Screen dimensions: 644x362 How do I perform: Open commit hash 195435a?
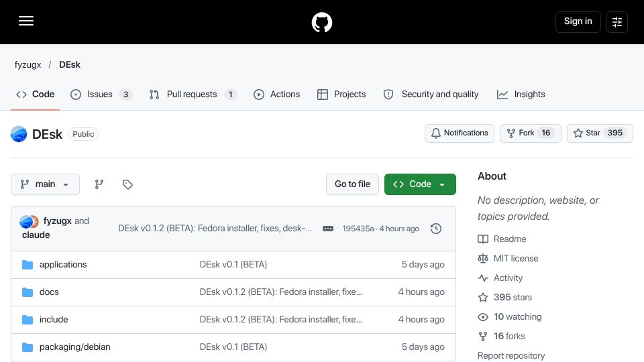click(x=358, y=229)
